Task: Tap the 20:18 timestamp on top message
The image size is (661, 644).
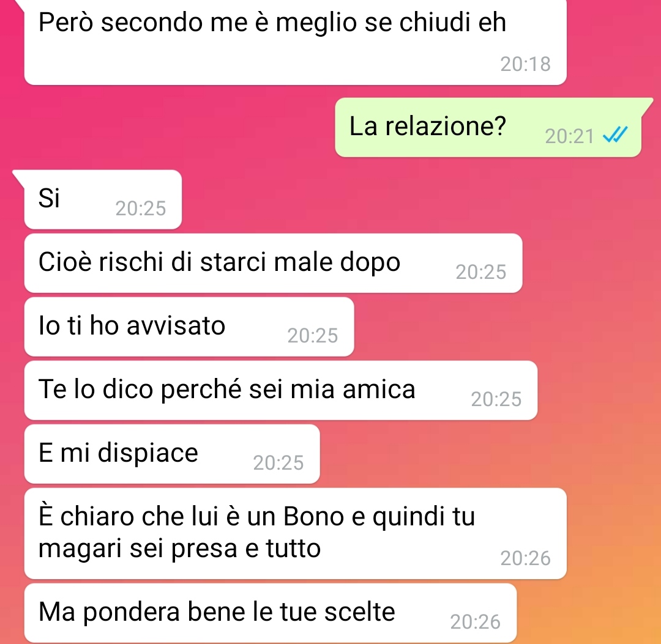Action: pyautogui.click(x=525, y=64)
